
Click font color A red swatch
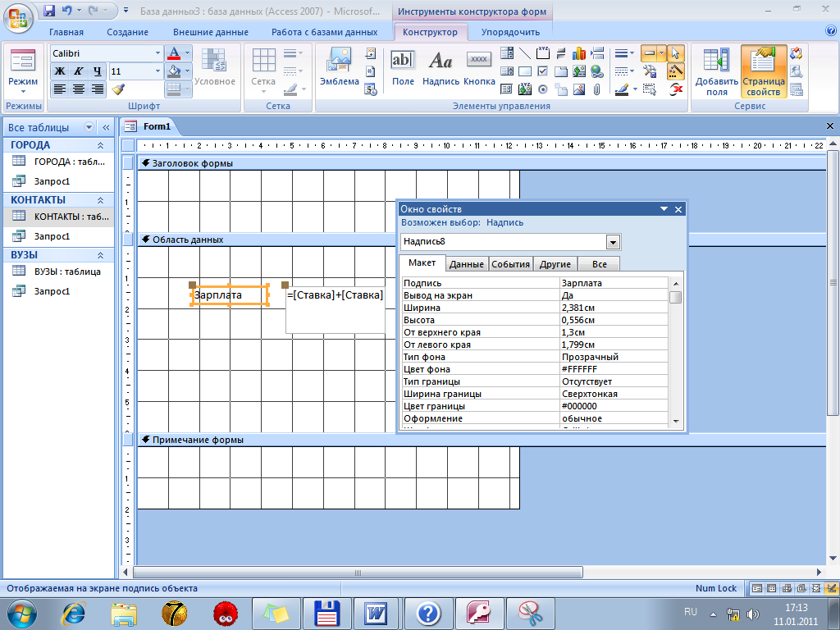(174, 53)
